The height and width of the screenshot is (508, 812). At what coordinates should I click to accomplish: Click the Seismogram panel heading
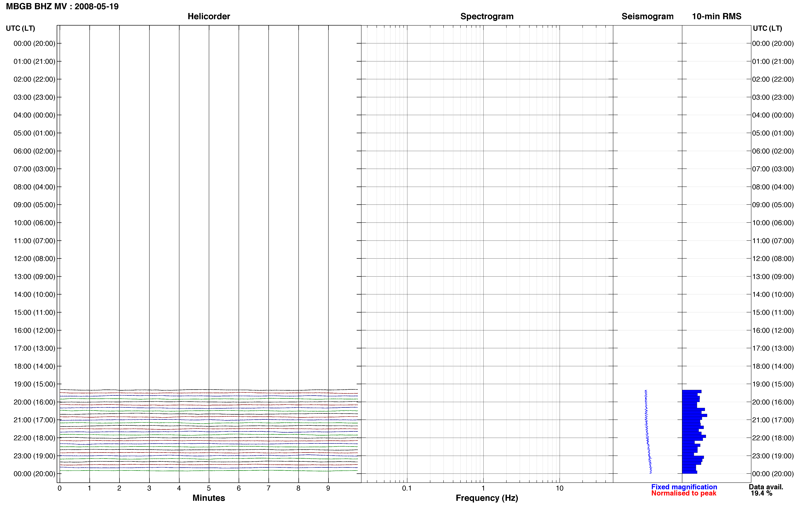pos(648,16)
